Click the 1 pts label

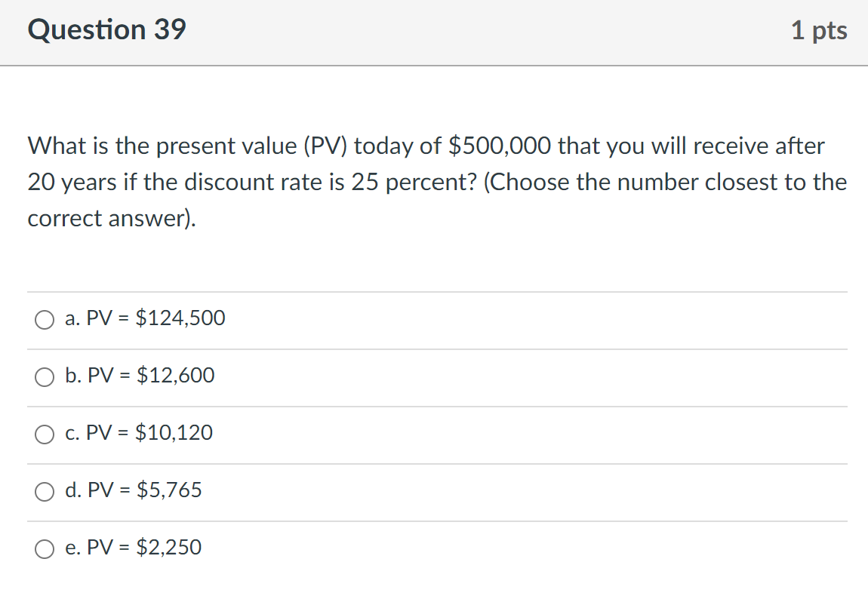(820, 30)
